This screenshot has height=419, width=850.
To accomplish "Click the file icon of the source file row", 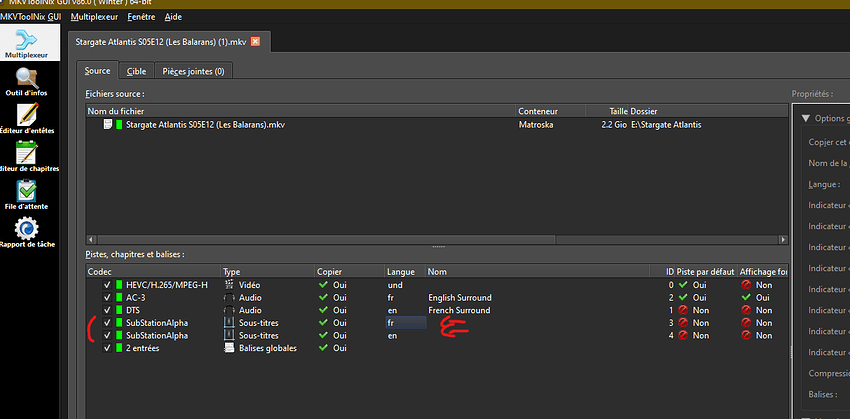I will (108, 125).
